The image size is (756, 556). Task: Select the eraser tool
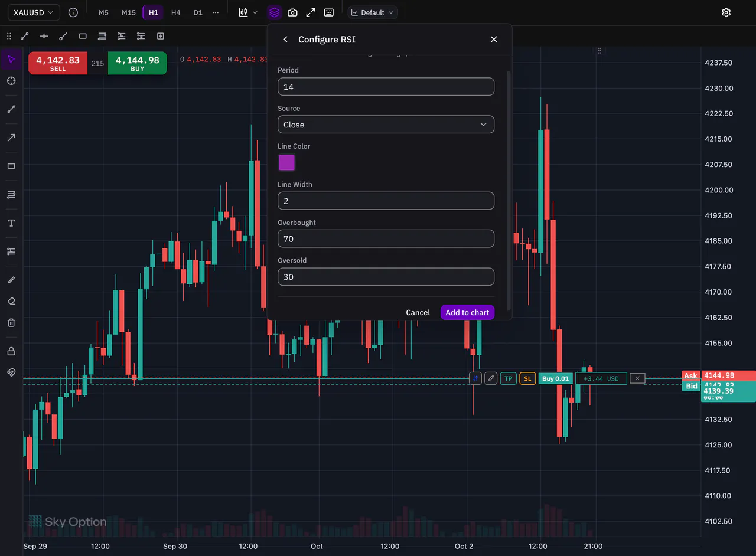pos(11,301)
